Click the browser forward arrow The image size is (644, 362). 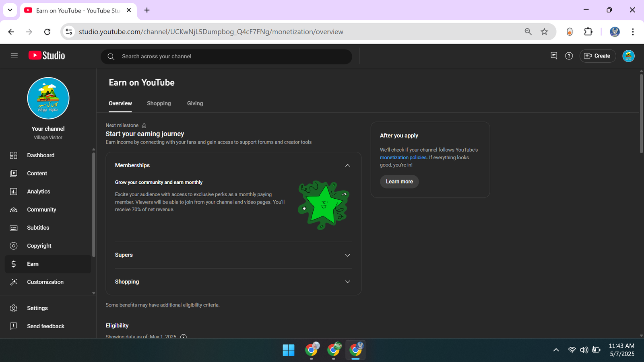tap(29, 32)
